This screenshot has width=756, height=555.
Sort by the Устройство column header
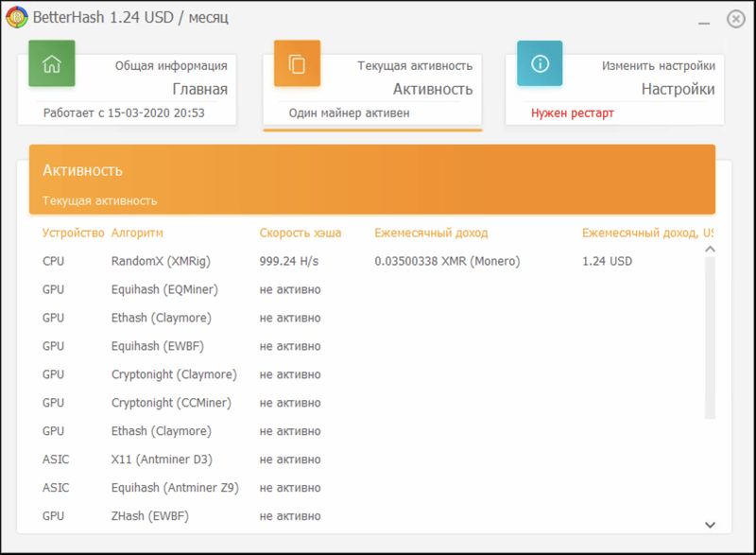click(73, 233)
